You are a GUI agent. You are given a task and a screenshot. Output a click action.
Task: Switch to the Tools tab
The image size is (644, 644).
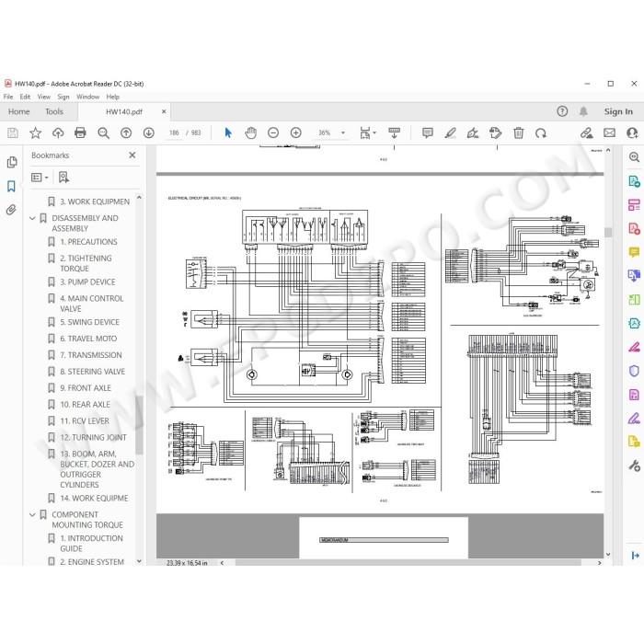(x=54, y=111)
